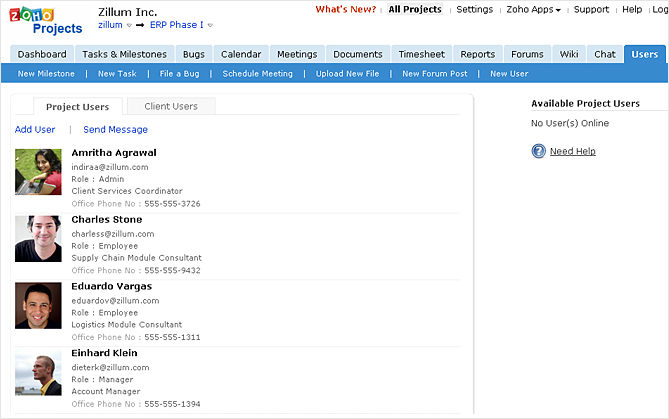Screen dimensions: 669x419
Task: Click the Zoho Projects logo
Action: coord(46,21)
